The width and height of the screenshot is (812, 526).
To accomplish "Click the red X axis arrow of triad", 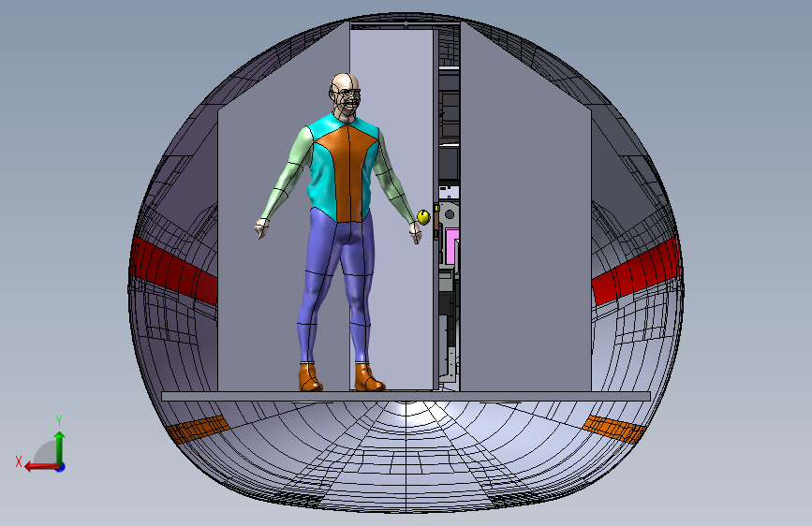I will [x=40, y=466].
